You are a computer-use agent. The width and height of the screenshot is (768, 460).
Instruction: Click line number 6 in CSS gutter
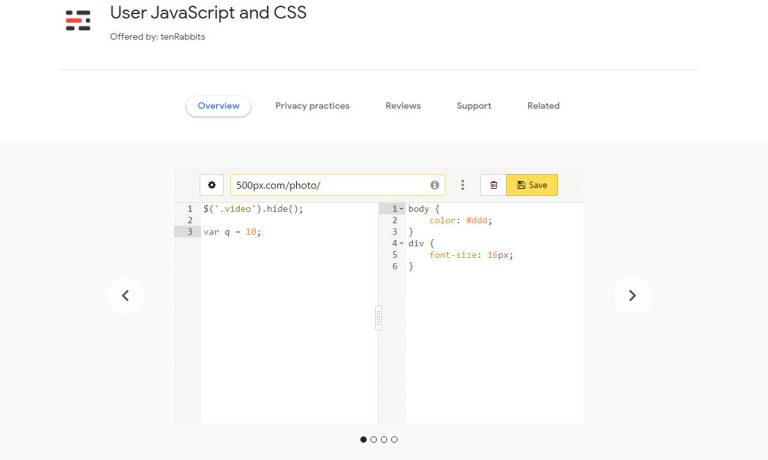(395, 266)
